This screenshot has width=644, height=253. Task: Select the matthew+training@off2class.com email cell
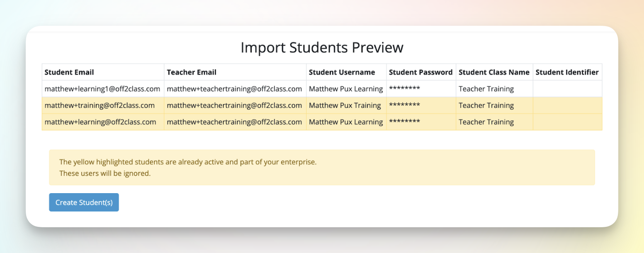pyautogui.click(x=100, y=106)
